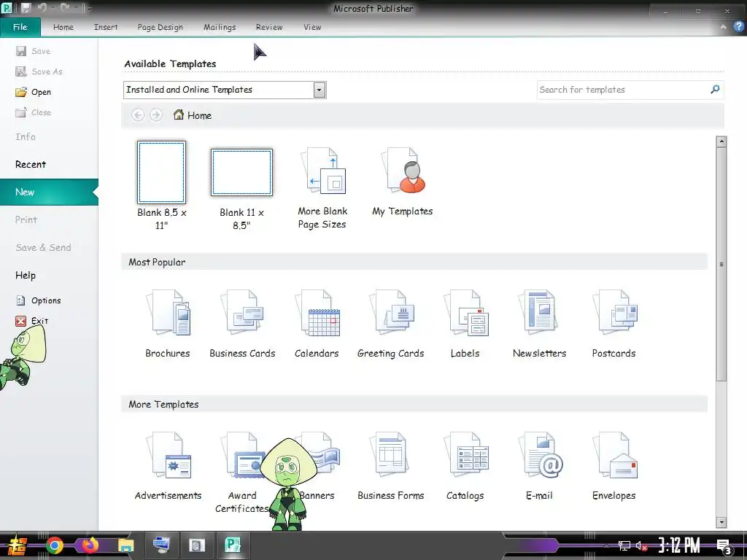The height and width of the screenshot is (560, 747).
Task: Open the Publisher Help question mark
Action: click(x=738, y=27)
